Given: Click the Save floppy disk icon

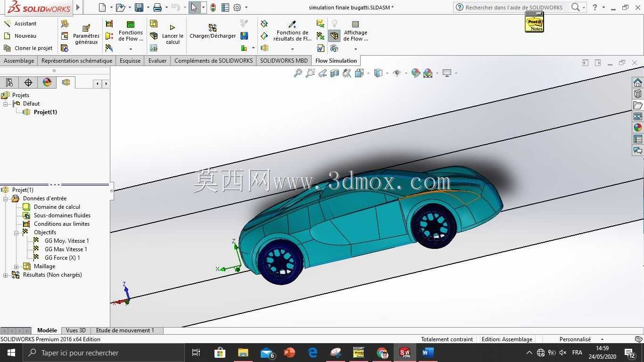Looking at the screenshot, I should coord(139,8).
